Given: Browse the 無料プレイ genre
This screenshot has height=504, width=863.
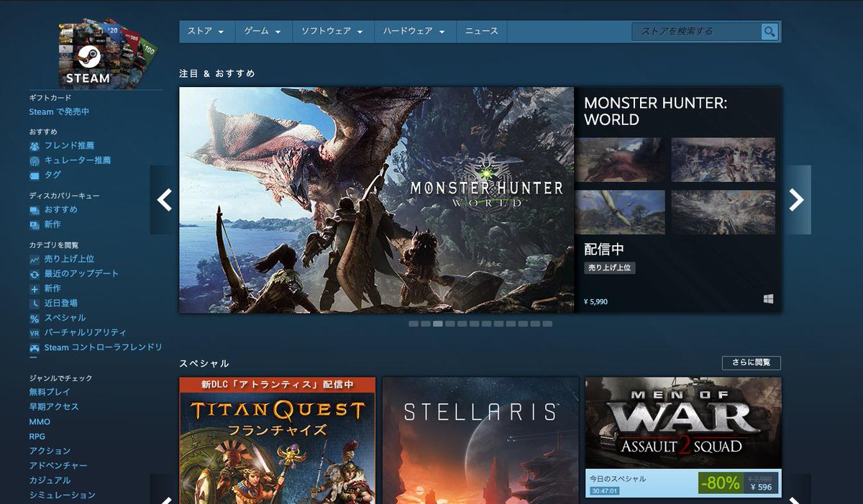Looking at the screenshot, I should click(50, 393).
